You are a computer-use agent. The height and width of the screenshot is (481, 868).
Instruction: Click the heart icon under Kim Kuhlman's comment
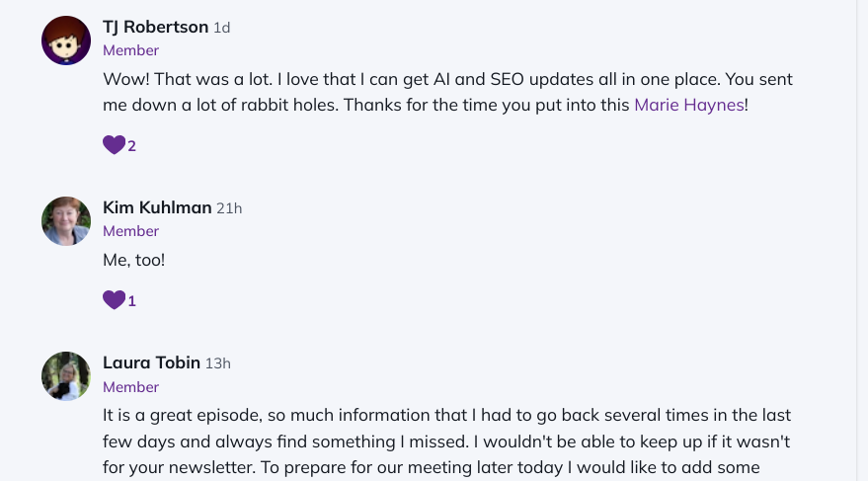click(x=114, y=300)
